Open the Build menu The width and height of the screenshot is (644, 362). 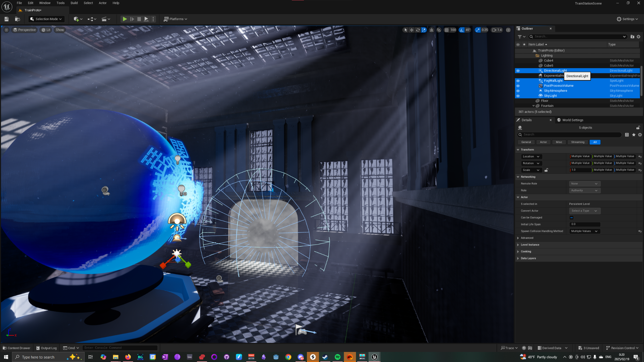(74, 3)
